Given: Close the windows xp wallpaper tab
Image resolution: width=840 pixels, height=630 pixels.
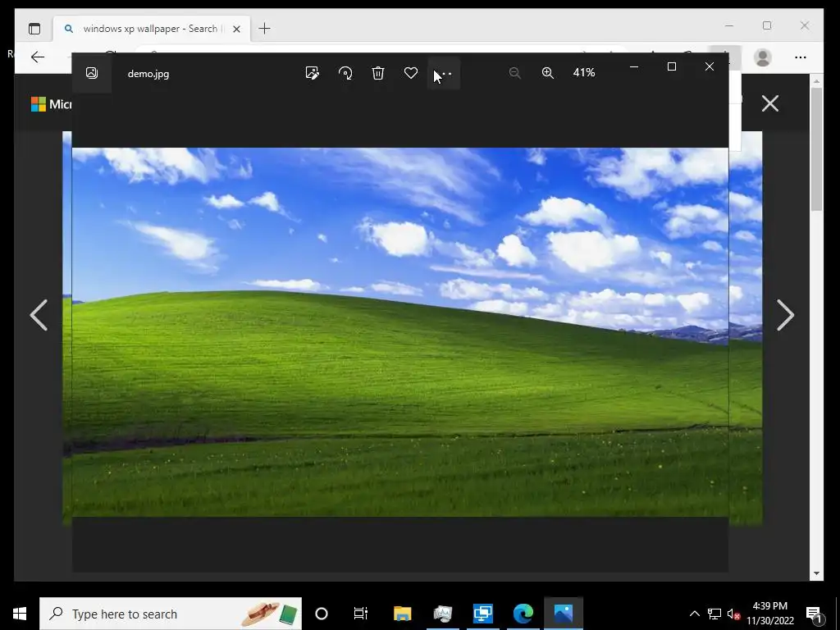Looking at the screenshot, I should coord(237,29).
